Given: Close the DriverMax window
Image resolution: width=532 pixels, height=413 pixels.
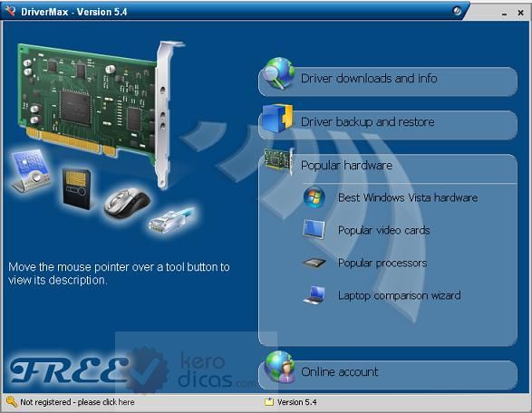Looking at the screenshot, I should point(520,13).
